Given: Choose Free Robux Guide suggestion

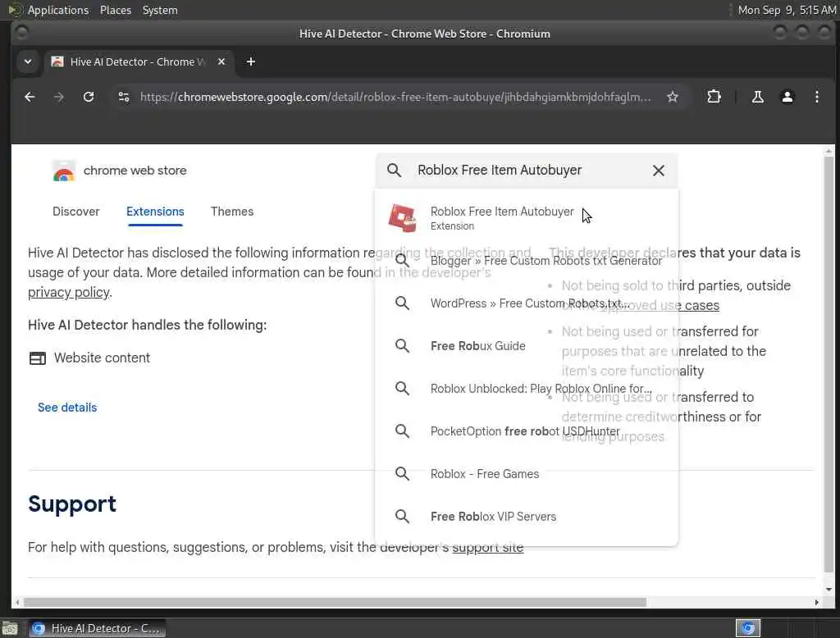Looking at the screenshot, I should [x=527, y=346].
